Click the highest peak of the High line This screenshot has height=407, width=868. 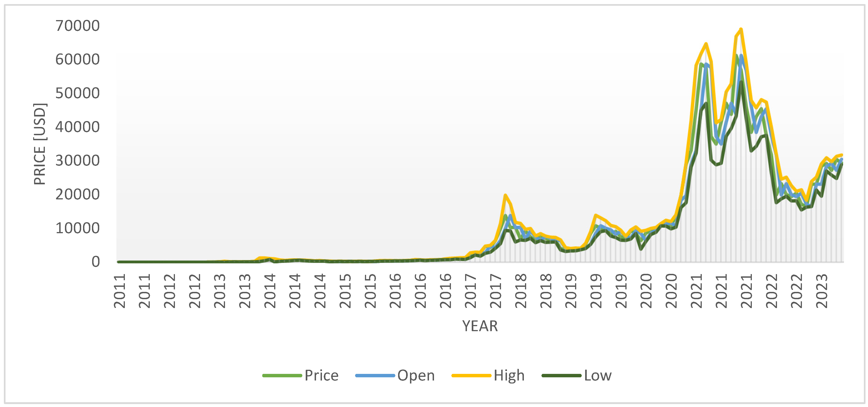coord(741,29)
